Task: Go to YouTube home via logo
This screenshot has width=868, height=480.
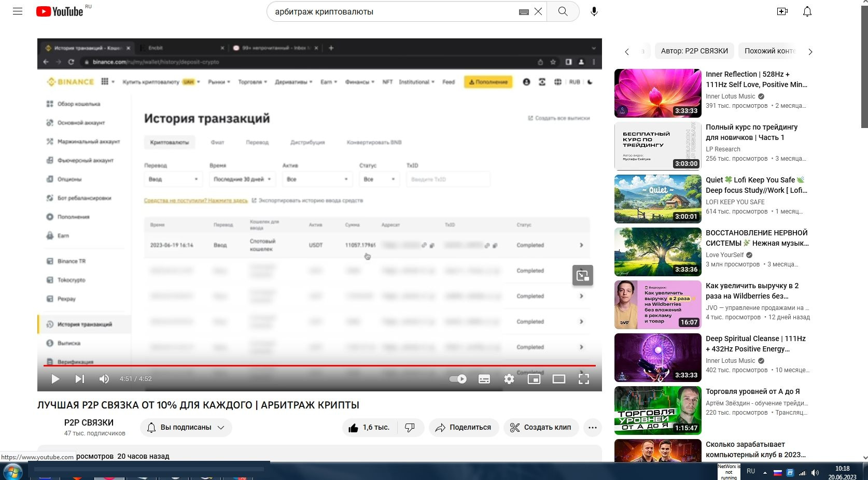Action: click(x=60, y=11)
